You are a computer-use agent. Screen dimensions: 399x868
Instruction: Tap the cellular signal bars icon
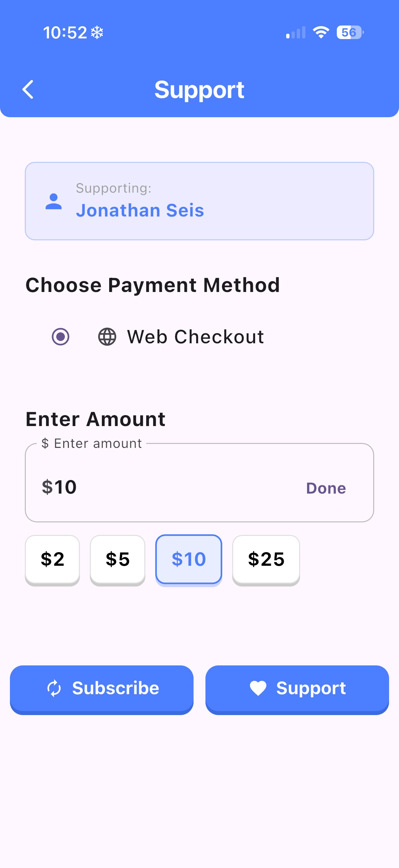pos(296,33)
